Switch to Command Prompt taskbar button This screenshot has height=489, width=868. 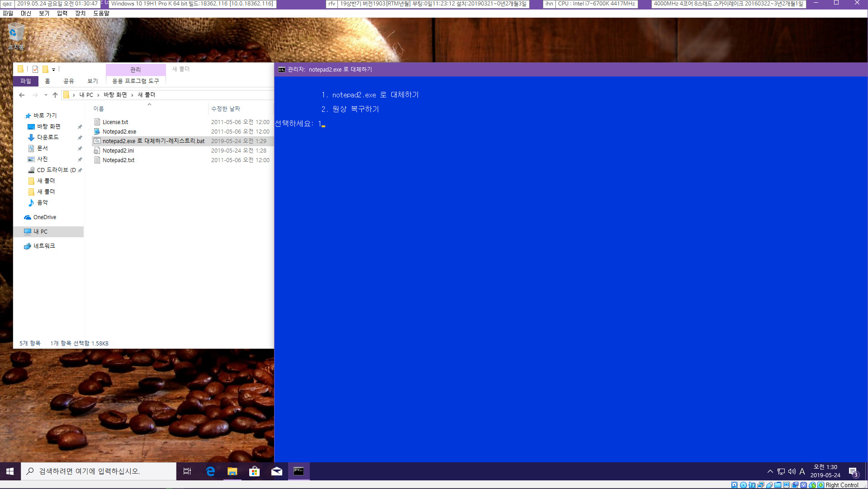[x=299, y=471]
